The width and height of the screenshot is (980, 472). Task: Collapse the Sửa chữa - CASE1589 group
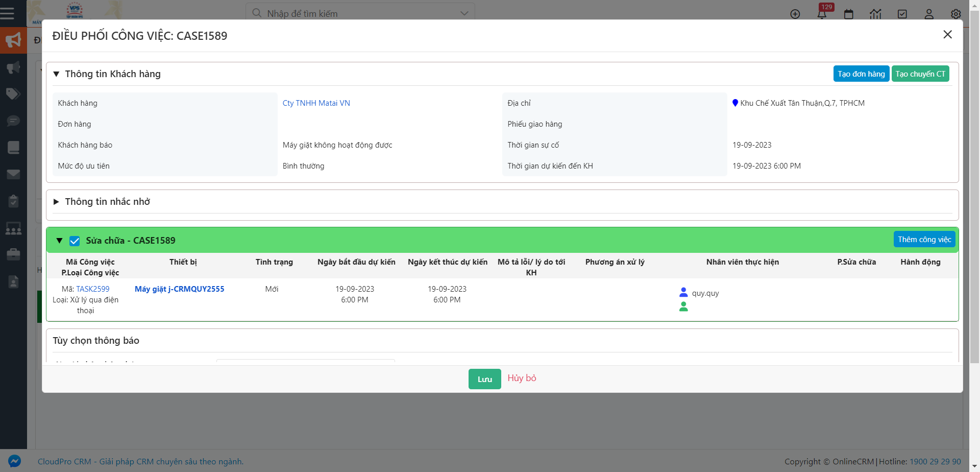[x=59, y=241]
